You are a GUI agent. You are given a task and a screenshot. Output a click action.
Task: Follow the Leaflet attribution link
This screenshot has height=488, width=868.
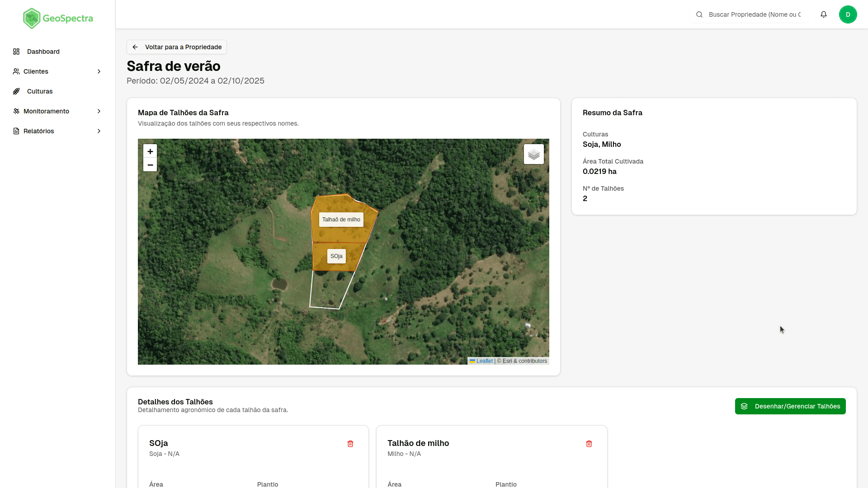click(484, 361)
